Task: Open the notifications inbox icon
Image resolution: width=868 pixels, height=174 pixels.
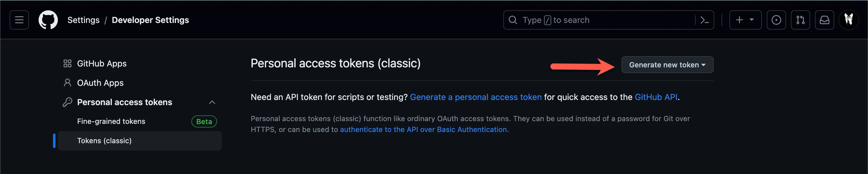Action: pyautogui.click(x=824, y=20)
